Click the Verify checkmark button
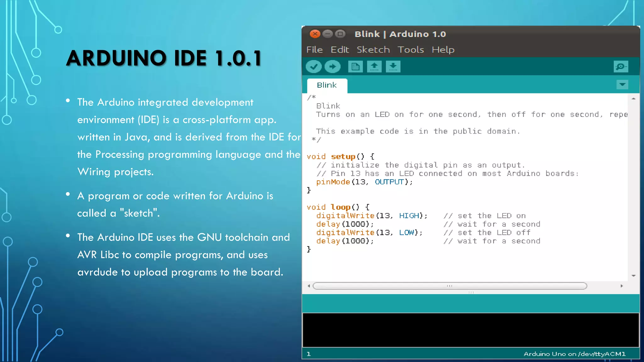Viewport: 644px width, 362px height. click(314, 67)
